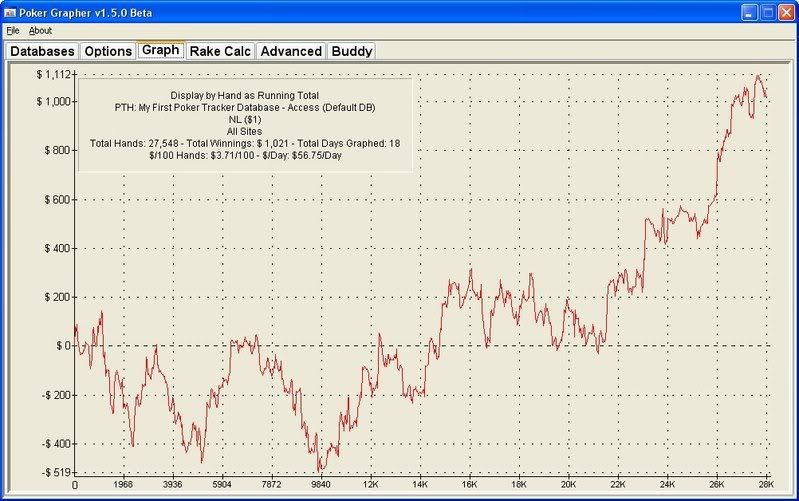Screen dimensions: 799x501
Task: Click the -$ 519 y-axis label
Action: point(50,472)
